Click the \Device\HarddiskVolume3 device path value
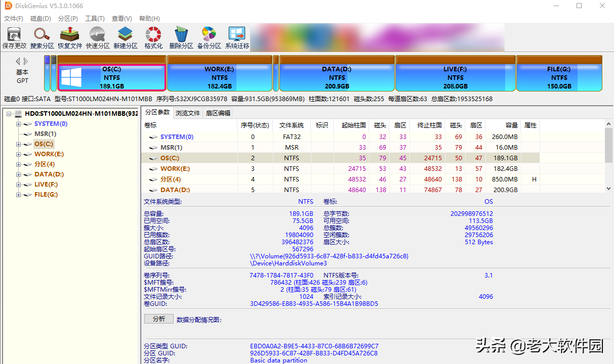The height and width of the screenshot is (364, 614). click(289, 263)
